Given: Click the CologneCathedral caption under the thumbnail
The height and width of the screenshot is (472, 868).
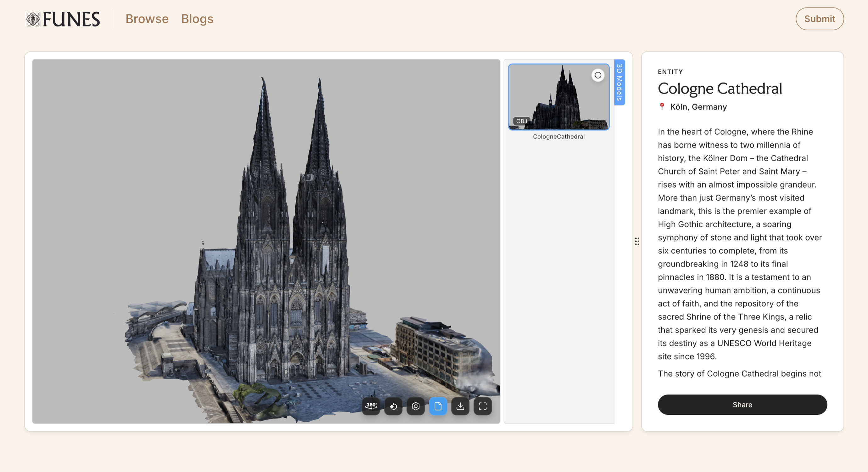Looking at the screenshot, I should pos(558,137).
